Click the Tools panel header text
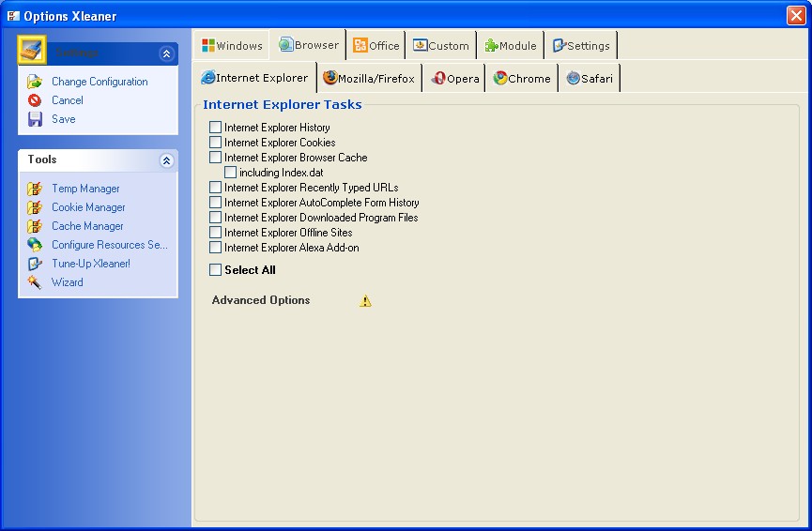Screen dimensions: 812x531 [42, 159]
